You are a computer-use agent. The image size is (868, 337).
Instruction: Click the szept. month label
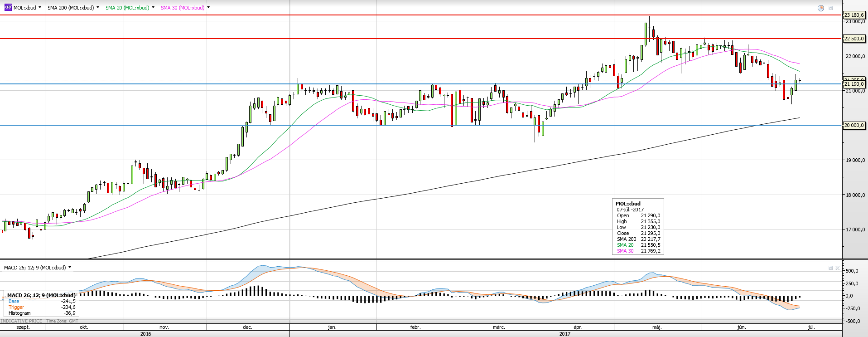(x=23, y=327)
